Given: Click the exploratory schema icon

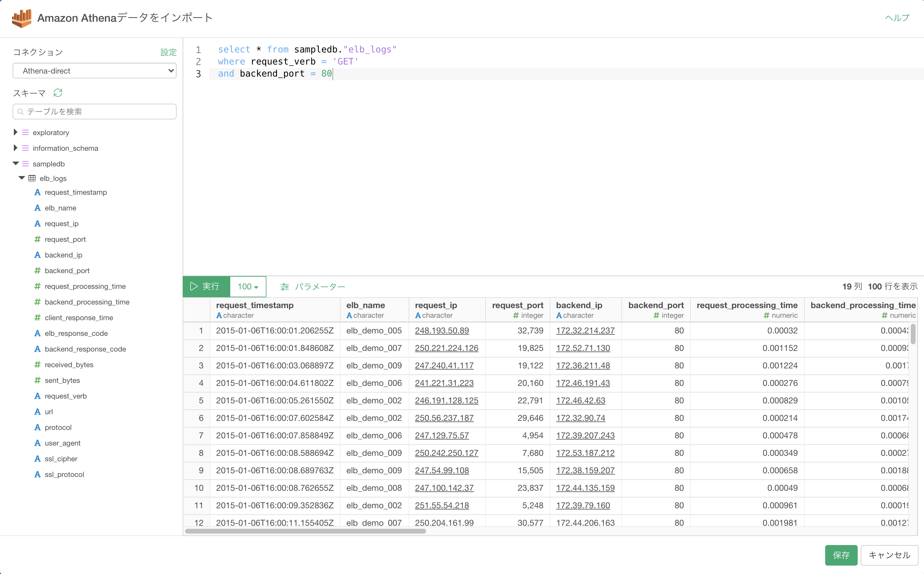Looking at the screenshot, I should (25, 132).
